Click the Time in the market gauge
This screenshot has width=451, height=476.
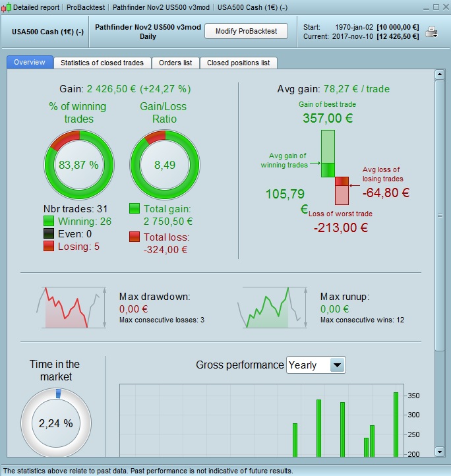(x=56, y=423)
